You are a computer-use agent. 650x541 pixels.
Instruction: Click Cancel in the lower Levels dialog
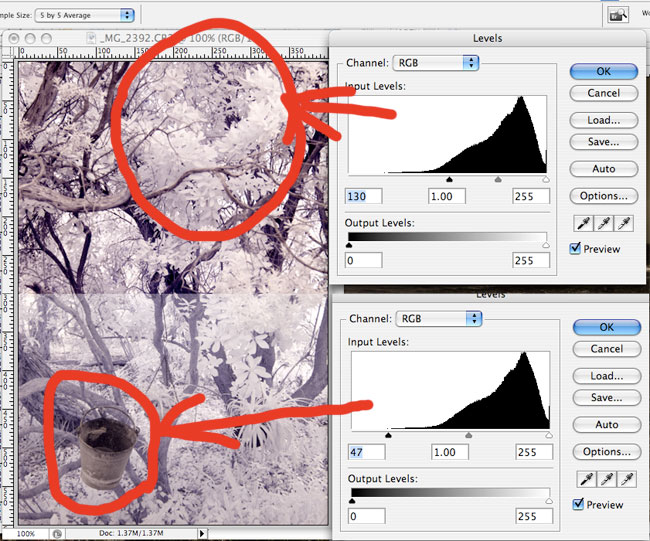607,349
